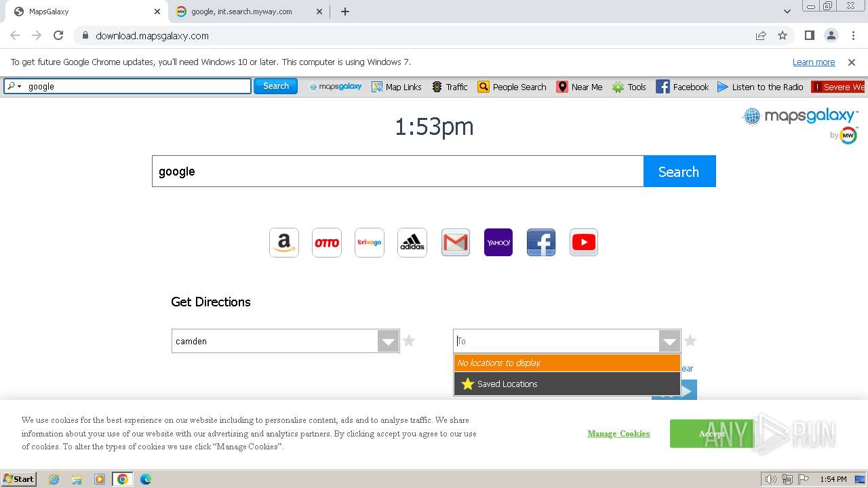
Task: View site information lock icon
Action: pos(85,35)
